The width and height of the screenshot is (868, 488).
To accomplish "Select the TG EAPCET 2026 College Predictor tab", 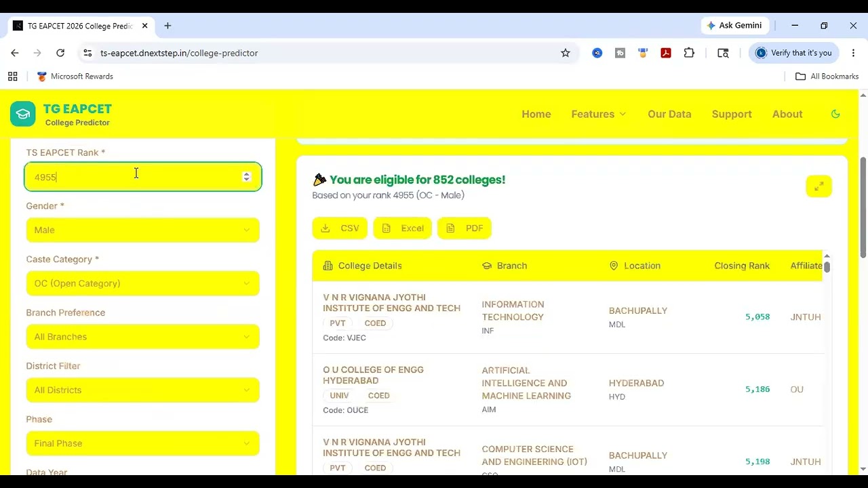I will (80, 26).
